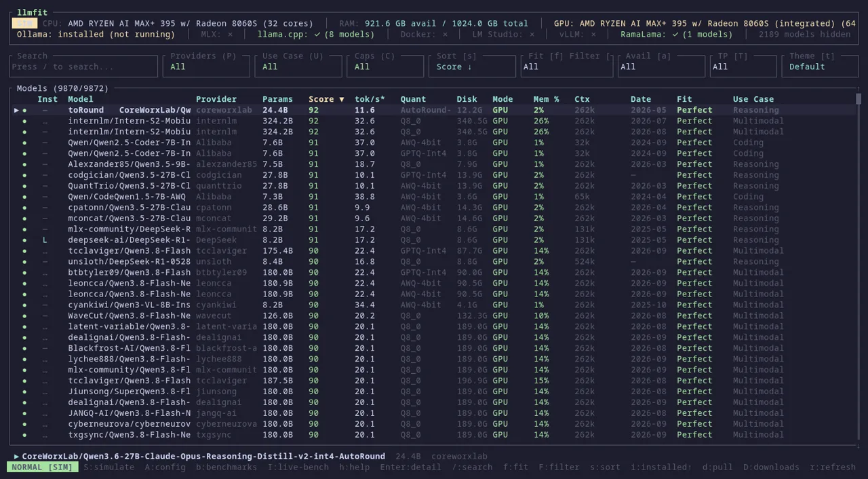Viewport: 868px width, 479px height.
Task: Click the D:downloads shortcut hint
Action: (x=771, y=467)
